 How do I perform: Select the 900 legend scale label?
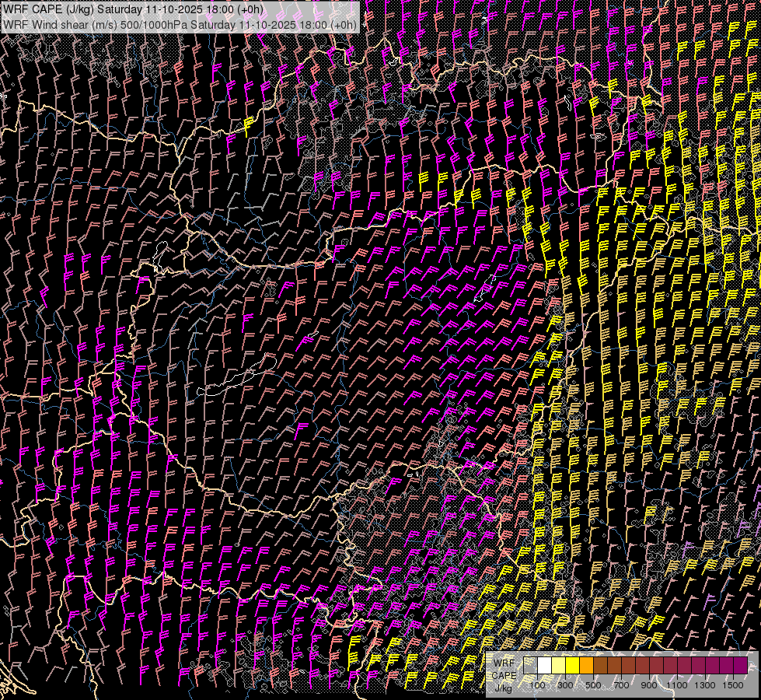649,685
